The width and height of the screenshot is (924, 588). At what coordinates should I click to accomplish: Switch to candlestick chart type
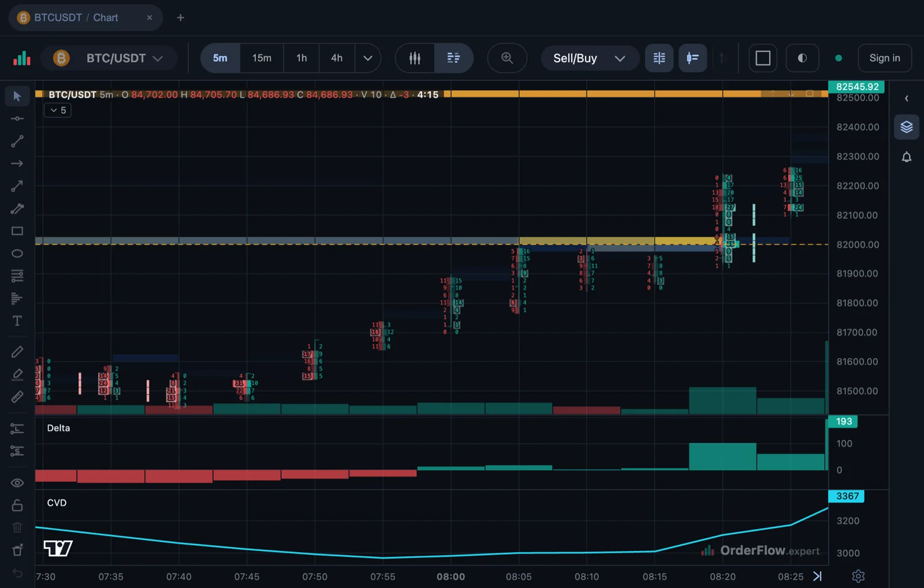[415, 58]
